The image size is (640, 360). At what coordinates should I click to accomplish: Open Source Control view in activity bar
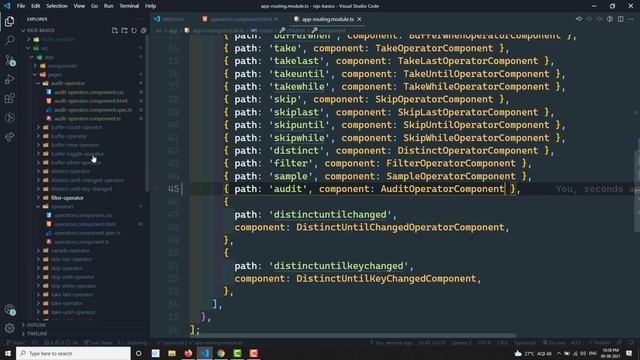[9, 60]
